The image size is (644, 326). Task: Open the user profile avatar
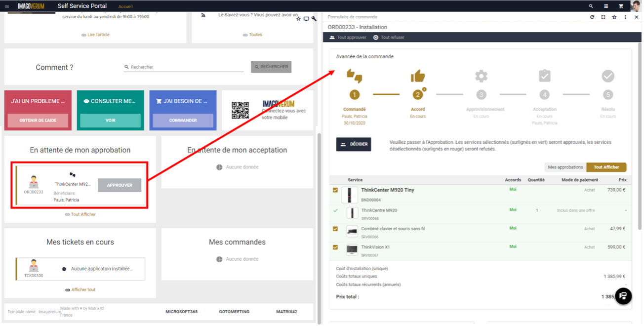click(x=636, y=6)
